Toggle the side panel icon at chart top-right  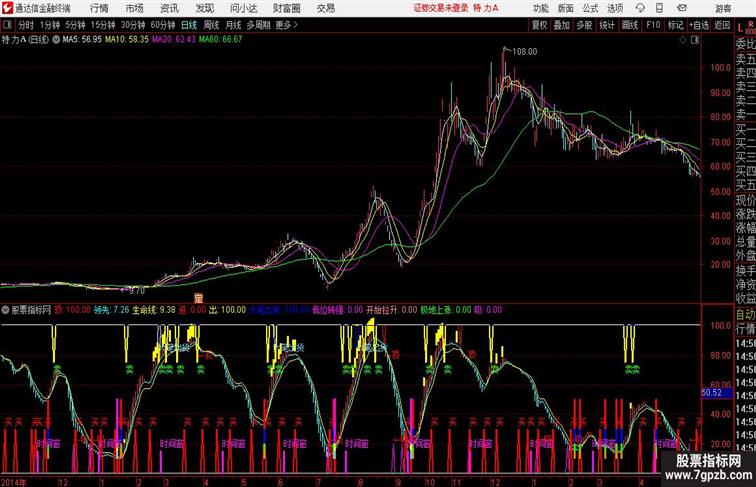[695, 40]
